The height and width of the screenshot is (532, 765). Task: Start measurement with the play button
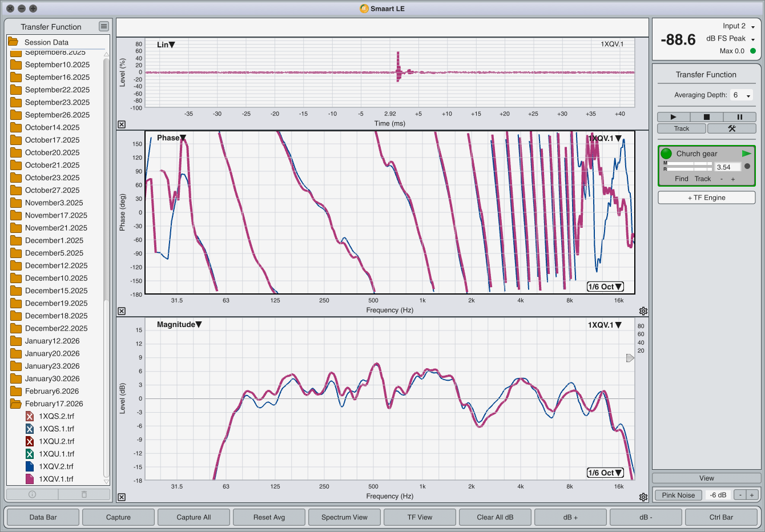click(673, 117)
